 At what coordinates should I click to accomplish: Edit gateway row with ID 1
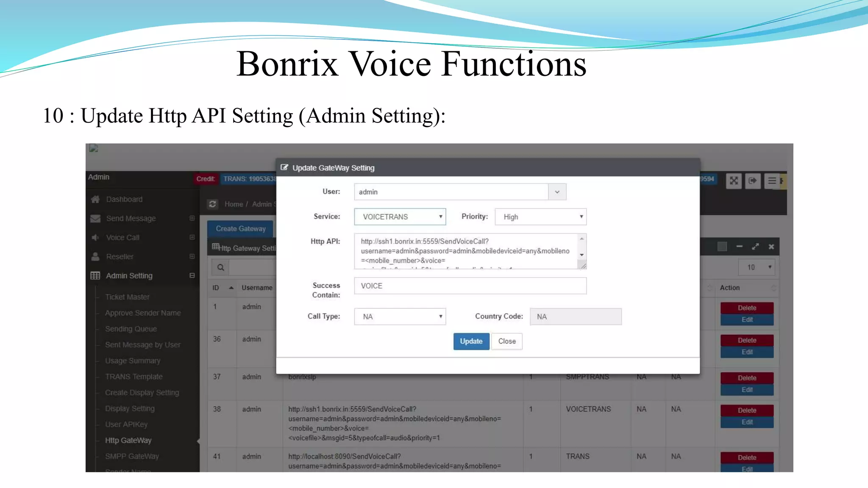(747, 320)
